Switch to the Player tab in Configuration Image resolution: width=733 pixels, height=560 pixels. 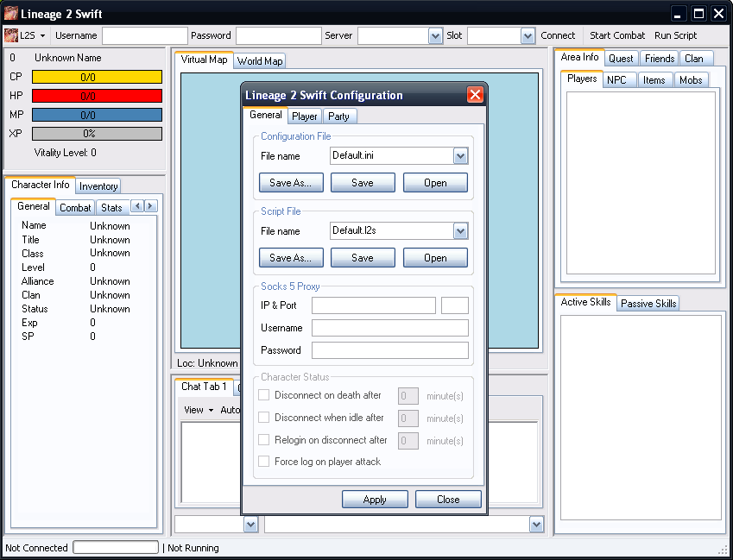coord(304,116)
